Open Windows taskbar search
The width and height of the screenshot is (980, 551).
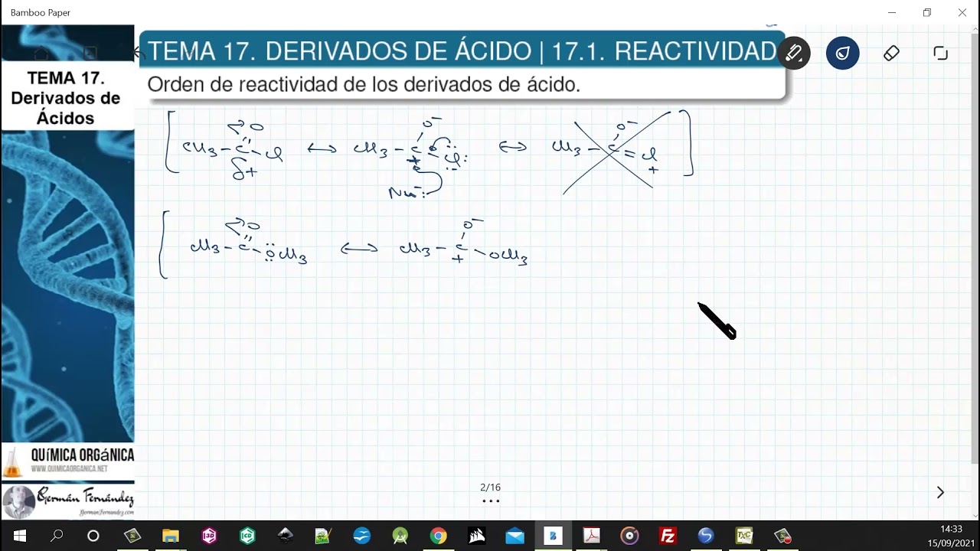pos(57,536)
